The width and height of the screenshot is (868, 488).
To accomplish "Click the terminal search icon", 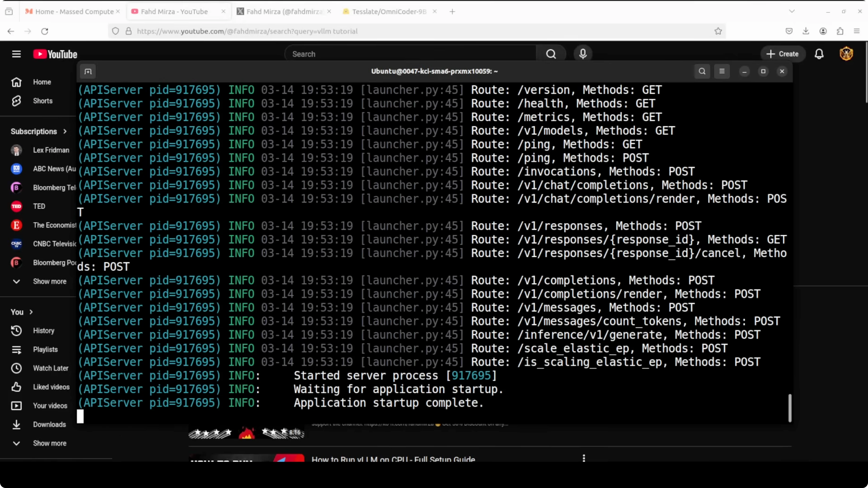I will 702,71.
